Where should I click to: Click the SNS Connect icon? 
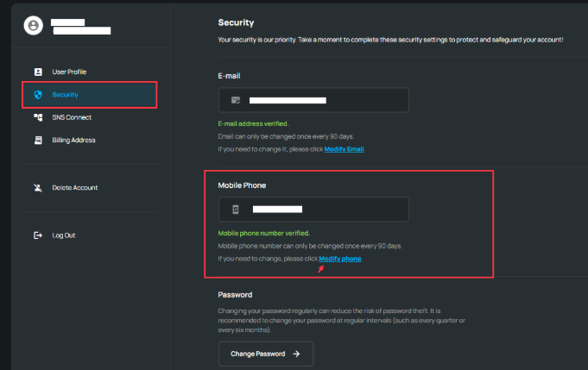click(38, 117)
